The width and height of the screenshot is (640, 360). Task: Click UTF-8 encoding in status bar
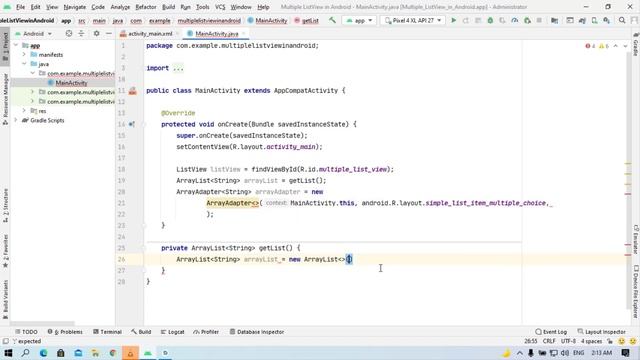point(568,341)
